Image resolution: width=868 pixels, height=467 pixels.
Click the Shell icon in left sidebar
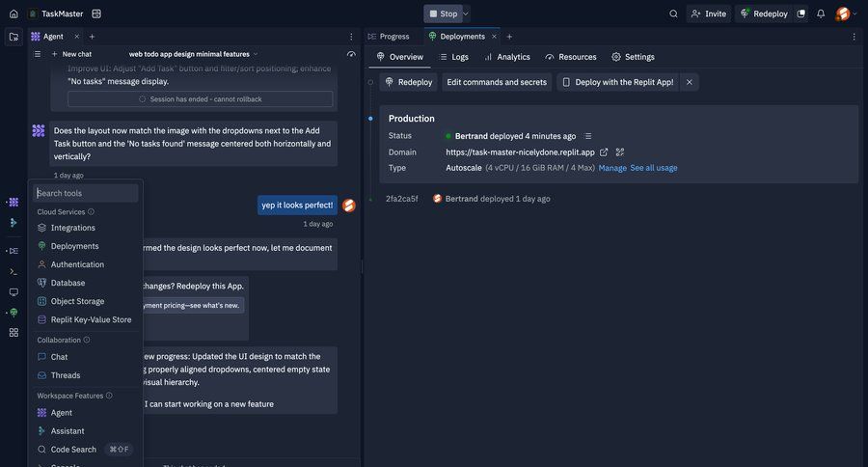click(14, 271)
